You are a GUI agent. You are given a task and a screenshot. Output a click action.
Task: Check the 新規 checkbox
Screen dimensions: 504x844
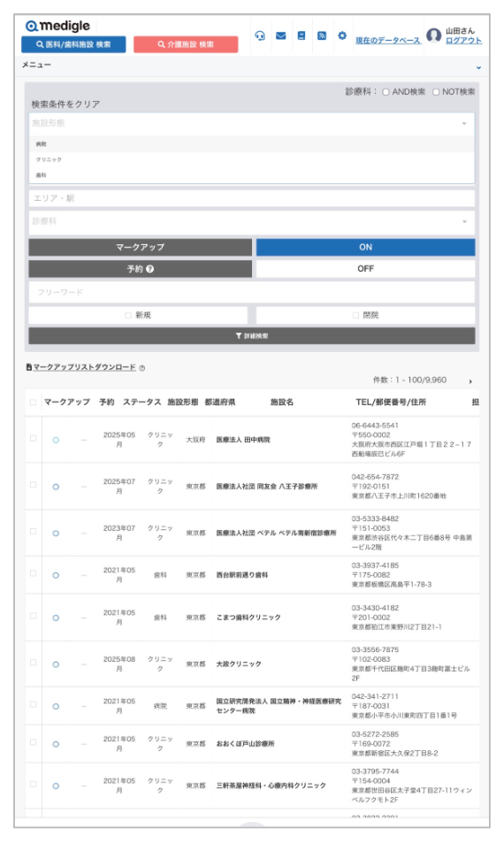[128, 316]
